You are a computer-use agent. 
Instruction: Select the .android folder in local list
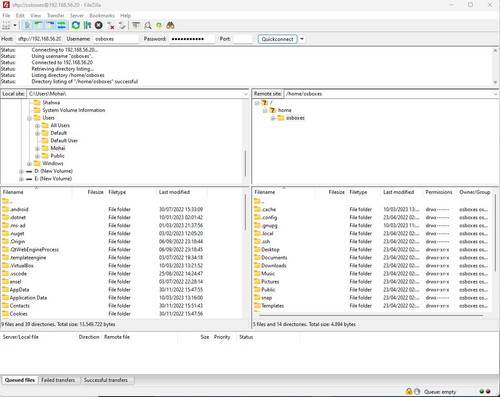(x=19, y=209)
